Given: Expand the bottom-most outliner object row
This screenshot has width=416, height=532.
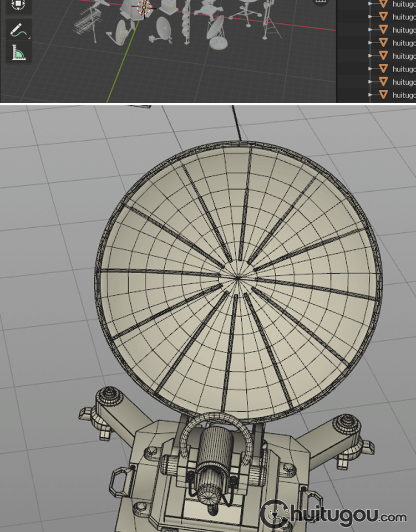Looking at the screenshot, I should (371, 95).
